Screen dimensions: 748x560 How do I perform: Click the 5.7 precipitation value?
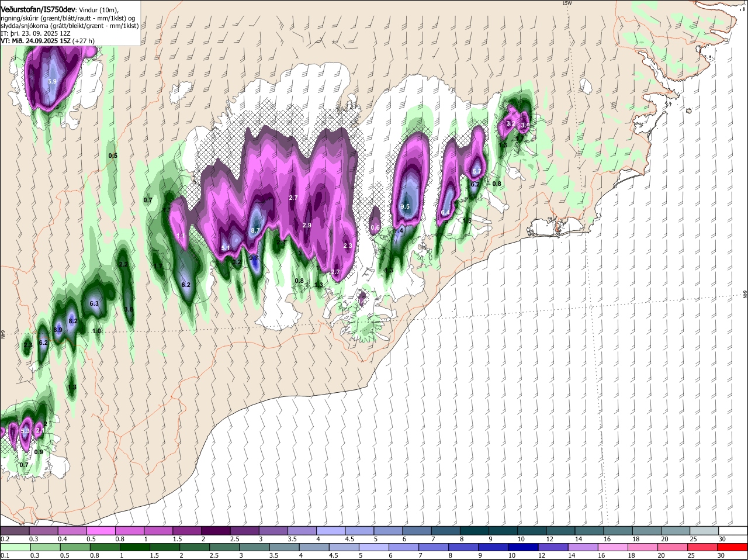point(477,171)
